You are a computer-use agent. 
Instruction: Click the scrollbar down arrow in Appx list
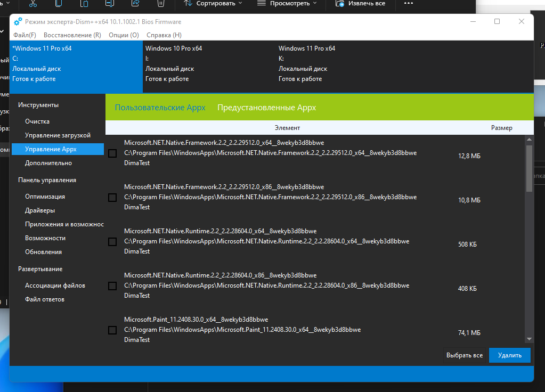pos(530,339)
